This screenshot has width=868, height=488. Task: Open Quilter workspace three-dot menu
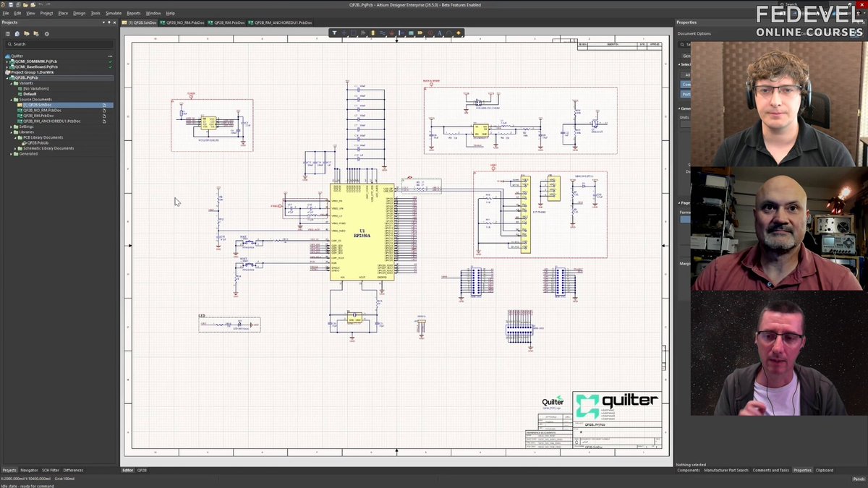point(110,56)
